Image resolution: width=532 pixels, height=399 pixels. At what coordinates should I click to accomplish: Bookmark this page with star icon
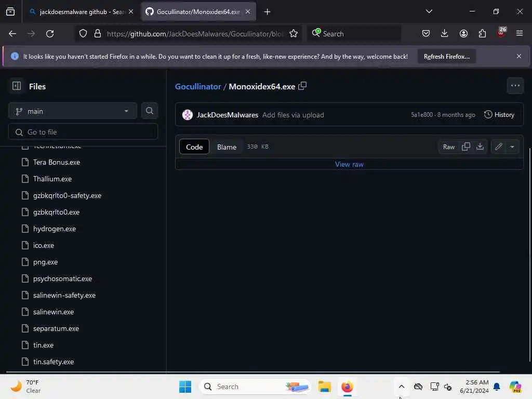click(294, 34)
